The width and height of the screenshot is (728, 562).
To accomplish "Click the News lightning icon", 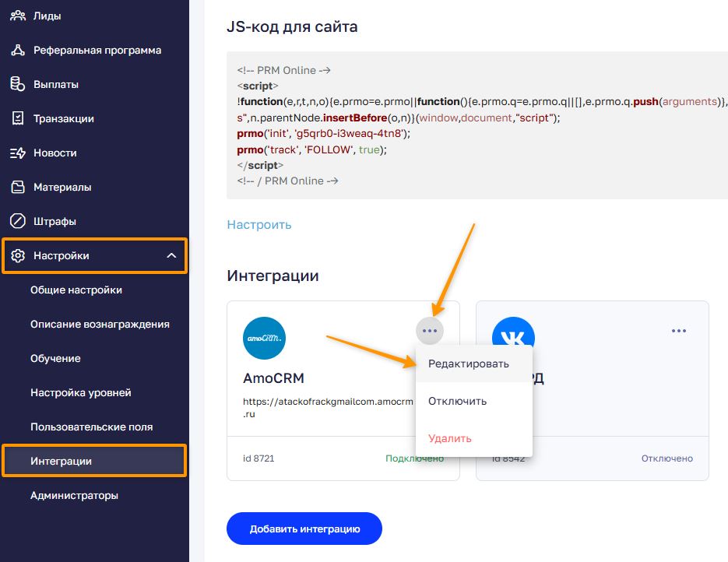I will (17, 153).
